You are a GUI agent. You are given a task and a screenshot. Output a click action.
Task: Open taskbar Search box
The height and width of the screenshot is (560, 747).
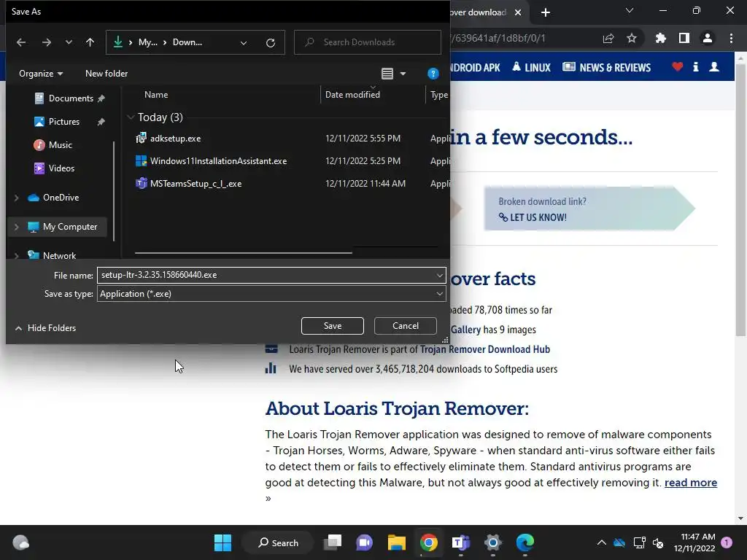[278, 542]
